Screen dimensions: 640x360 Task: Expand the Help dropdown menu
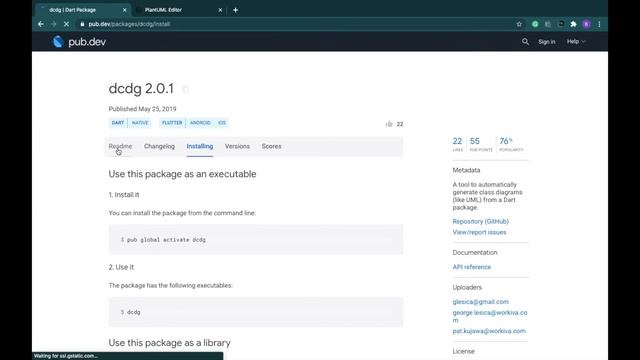coord(576,42)
